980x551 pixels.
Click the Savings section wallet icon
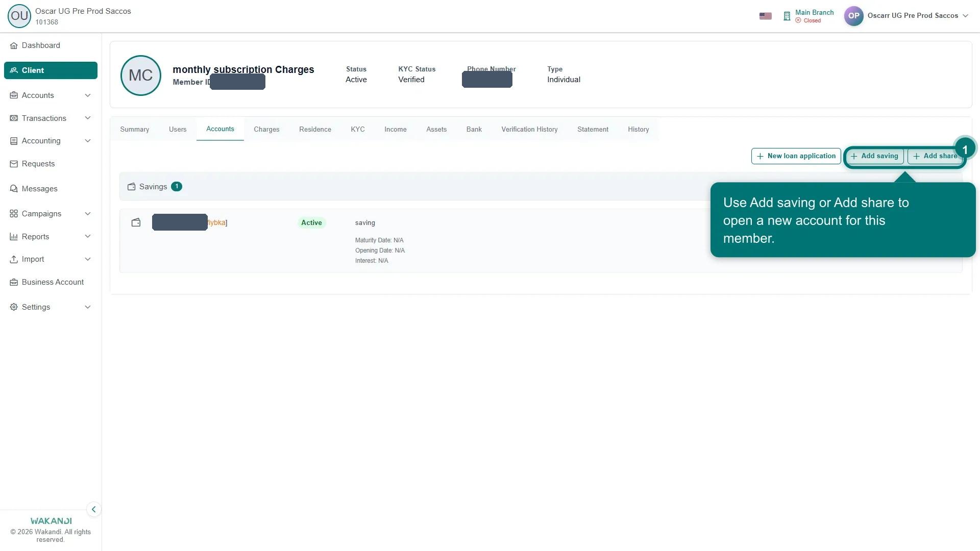pos(131,187)
